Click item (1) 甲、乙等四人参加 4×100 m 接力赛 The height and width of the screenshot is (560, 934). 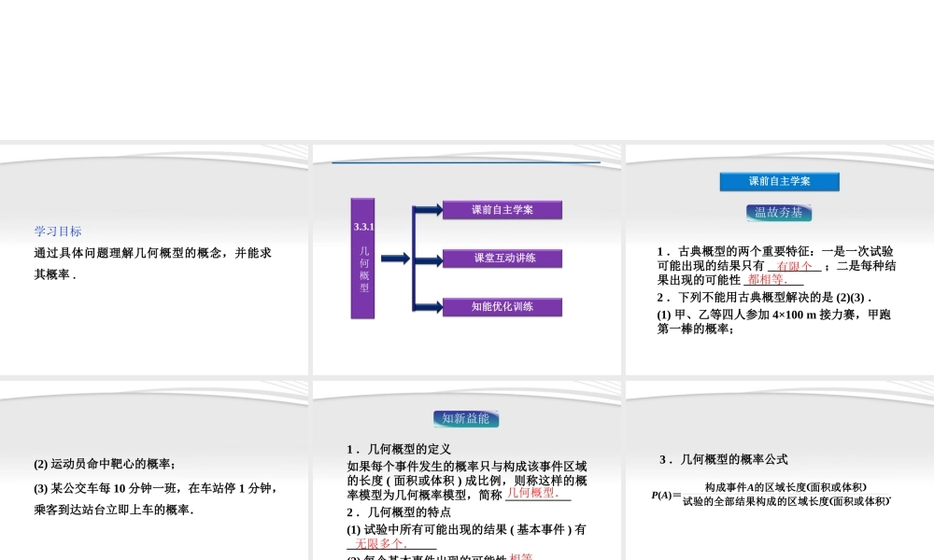(x=773, y=315)
